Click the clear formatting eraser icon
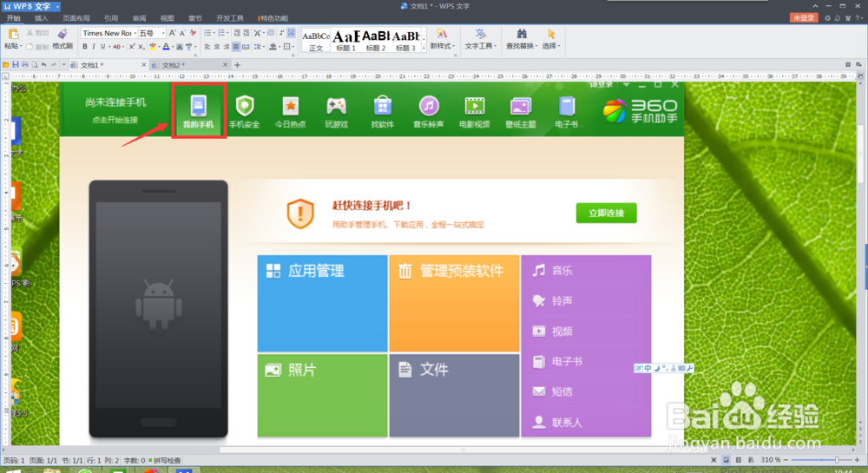This screenshot has height=473, width=868. (x=194, y=33)
